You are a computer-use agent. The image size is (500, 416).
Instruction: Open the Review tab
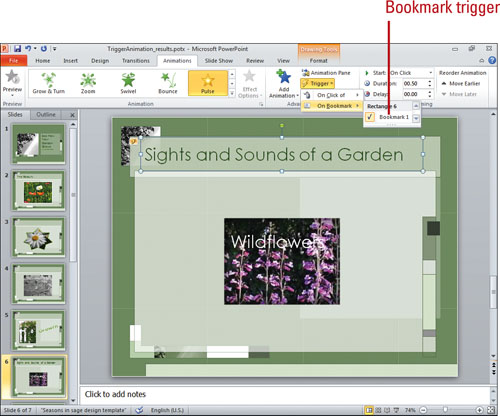255,61
